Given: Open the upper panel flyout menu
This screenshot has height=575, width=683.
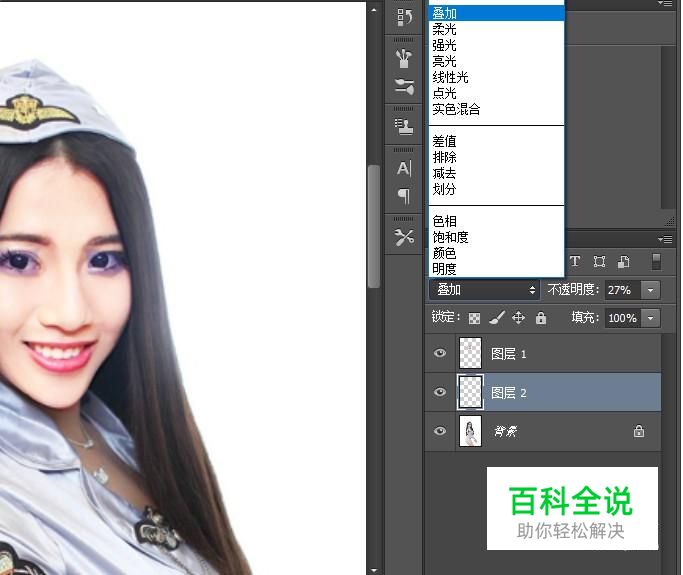Looking at the screenshot, I should click(x=665, y=3).
